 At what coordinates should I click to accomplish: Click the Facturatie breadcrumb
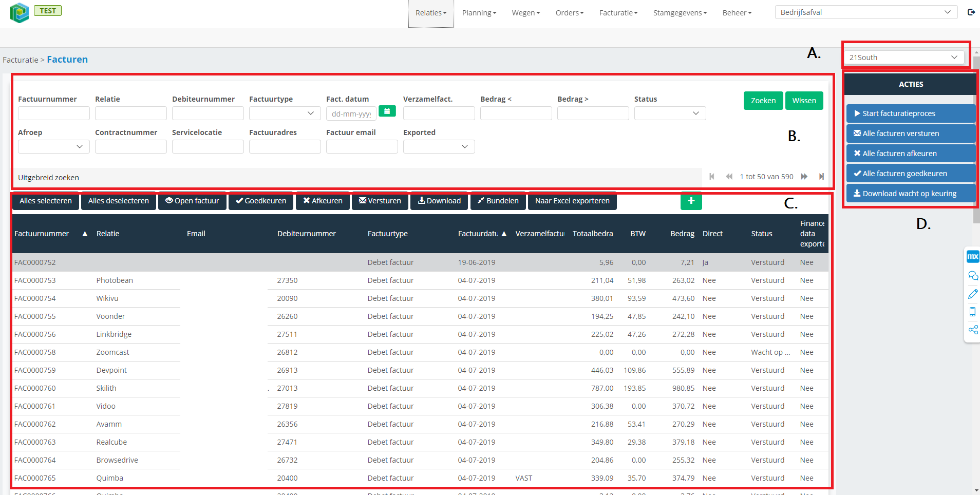20,60
